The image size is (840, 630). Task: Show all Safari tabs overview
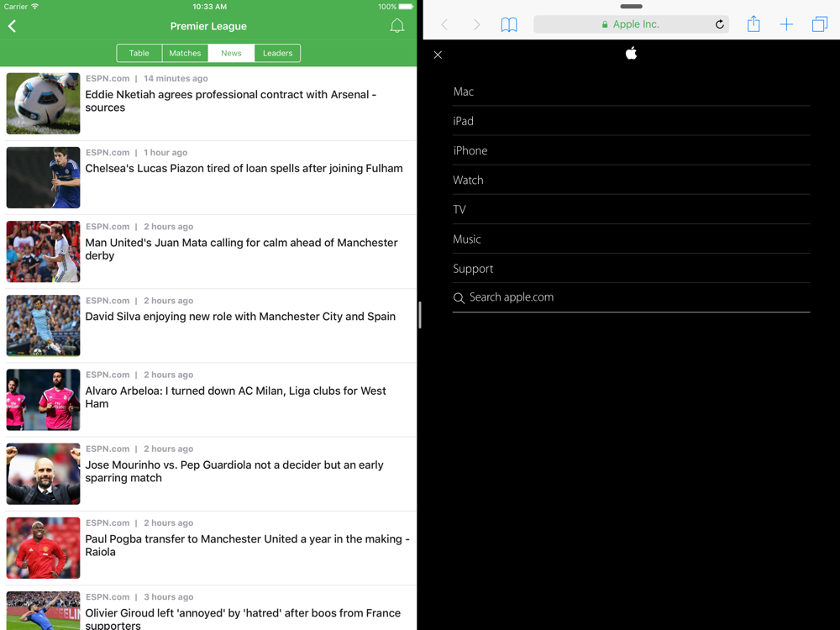(819, 24)
